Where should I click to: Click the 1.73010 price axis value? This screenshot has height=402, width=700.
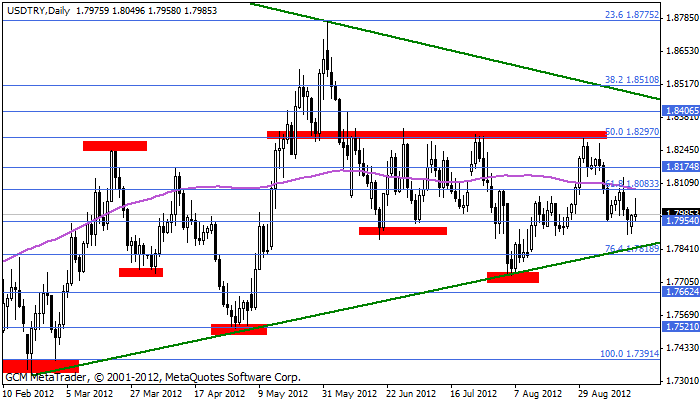tap(682, 380)
